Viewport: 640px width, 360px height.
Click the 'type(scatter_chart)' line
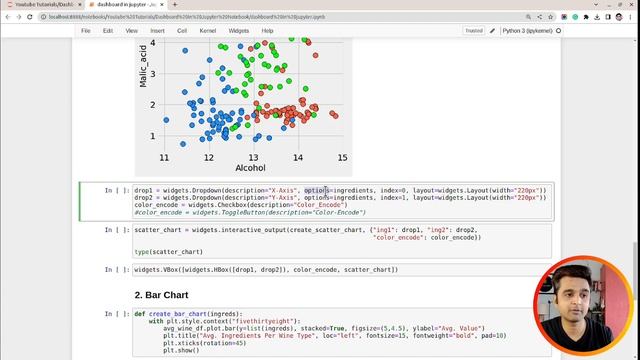pos(169,252)
